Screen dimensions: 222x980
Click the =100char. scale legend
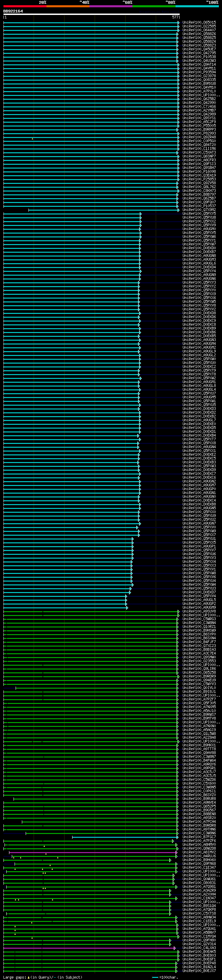(165, 977)
